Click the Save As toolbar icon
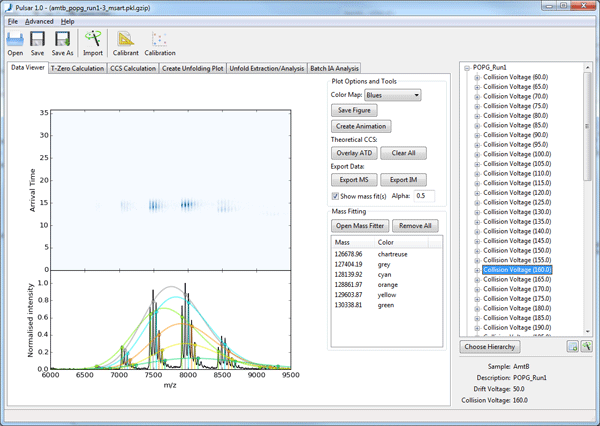 (x=63, y=40)
